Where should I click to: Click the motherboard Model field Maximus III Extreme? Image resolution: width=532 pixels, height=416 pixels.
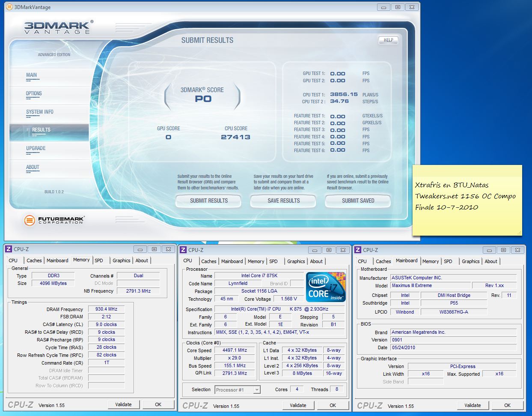coord(430,285)
